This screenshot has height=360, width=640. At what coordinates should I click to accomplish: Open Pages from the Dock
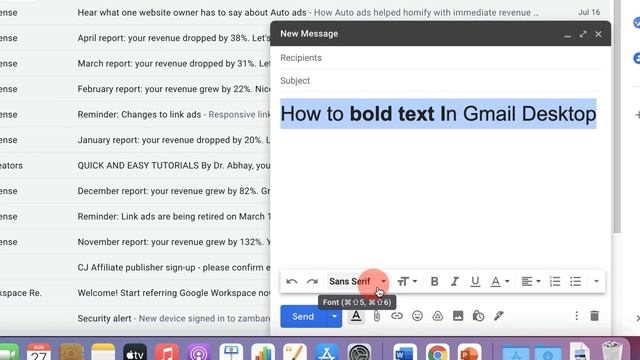click(x=295, y=352)
